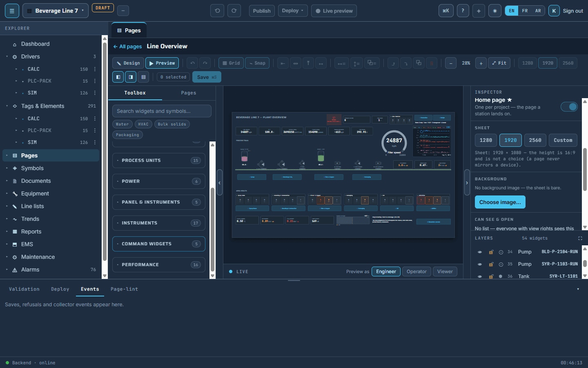Click the Layers list scrollbar thumb
The image size is (588, 368).
[x=585, y=263]
